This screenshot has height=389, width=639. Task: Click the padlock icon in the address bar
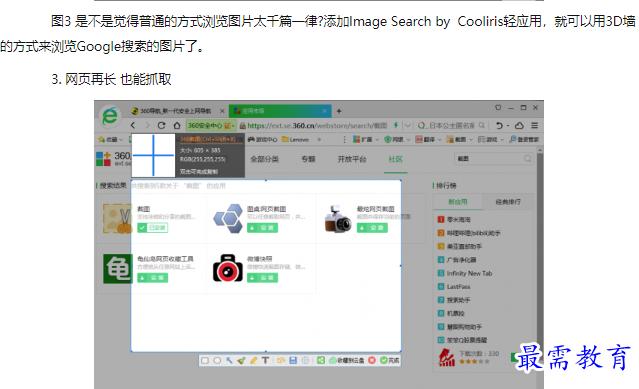[242, 125]
